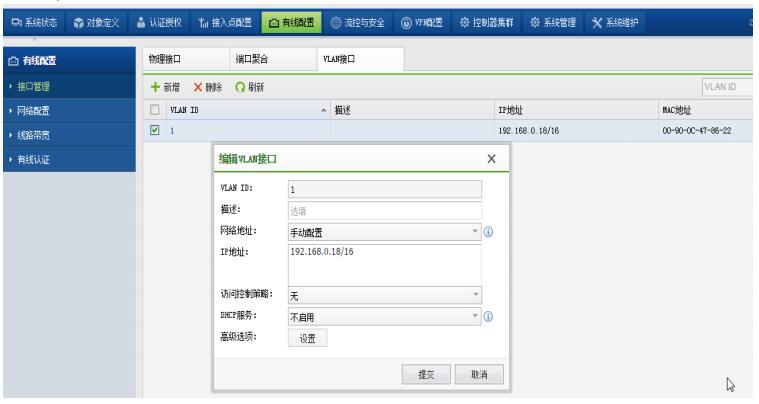Expand the 访问控制策略 dropdown
The image size is (759, 404).
383,296
